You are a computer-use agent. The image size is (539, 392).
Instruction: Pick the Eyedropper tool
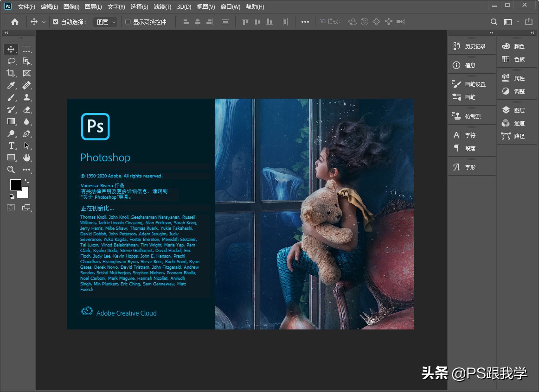tap(10, 85)
